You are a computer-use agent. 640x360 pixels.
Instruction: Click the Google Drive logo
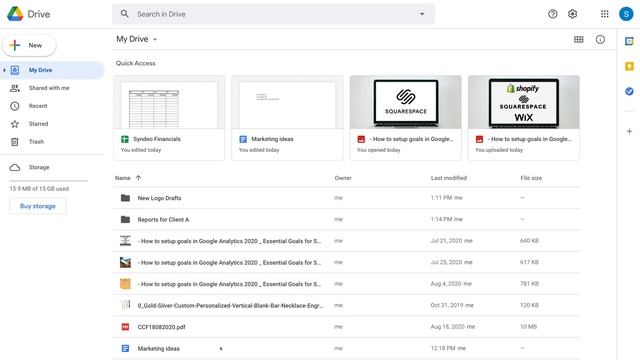[15, 14]
